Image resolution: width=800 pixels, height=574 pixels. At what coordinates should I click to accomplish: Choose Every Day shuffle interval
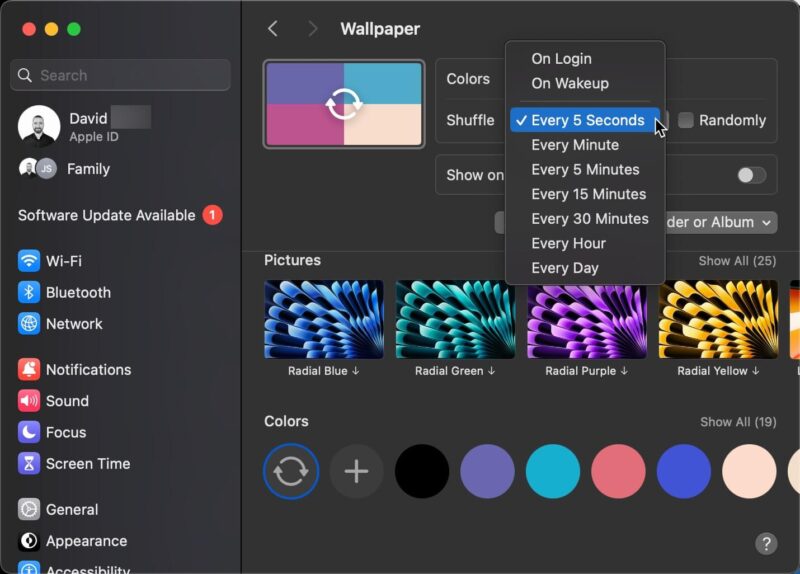pos(585,268)
